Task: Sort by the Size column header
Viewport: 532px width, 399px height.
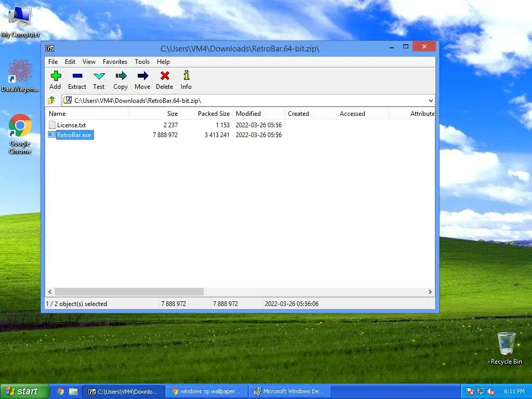Action: click(154, 114)
